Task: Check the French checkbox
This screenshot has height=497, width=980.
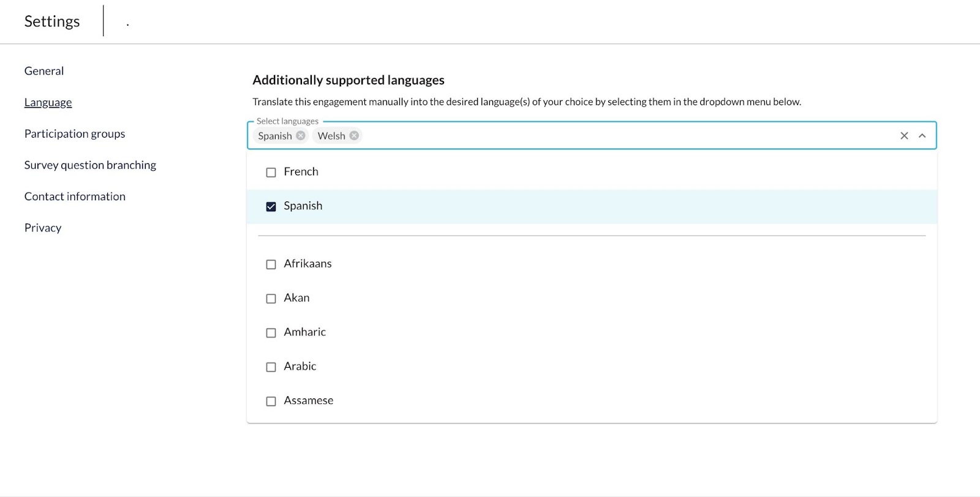Action: tap(271, 173)
